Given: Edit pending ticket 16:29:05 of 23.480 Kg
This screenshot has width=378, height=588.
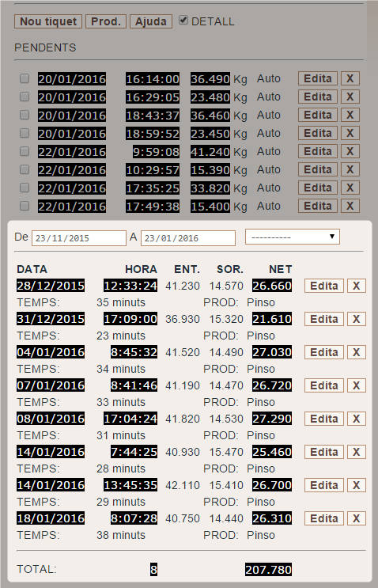Looking at the screenshot, I should pos(318,97).
